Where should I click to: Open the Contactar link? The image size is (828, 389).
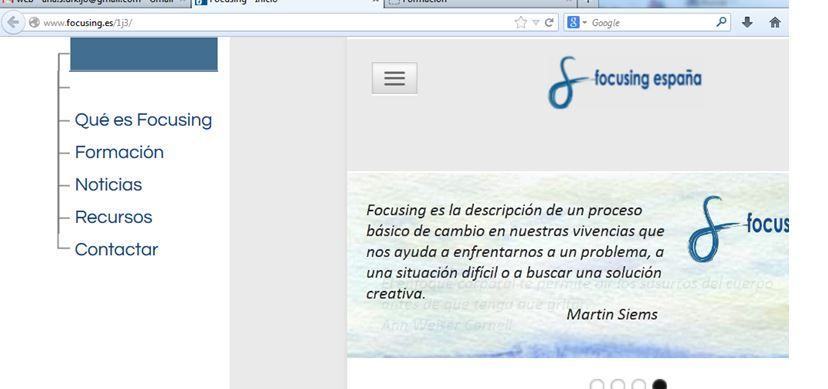point(116,250)
